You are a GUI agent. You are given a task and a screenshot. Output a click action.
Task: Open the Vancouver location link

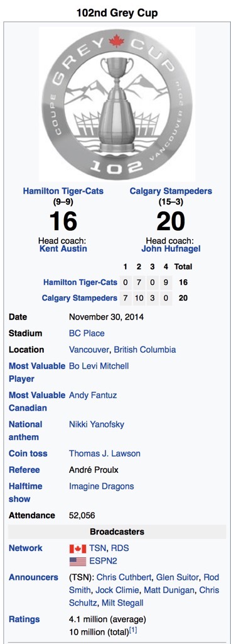click(89, 350)
